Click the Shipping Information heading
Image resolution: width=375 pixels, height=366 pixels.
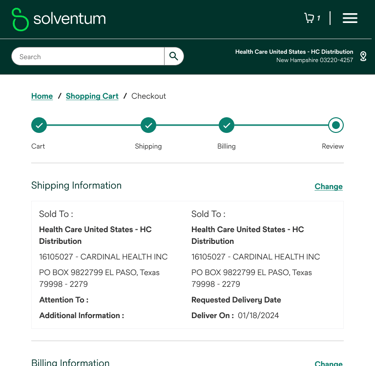(x=76, y=185)
